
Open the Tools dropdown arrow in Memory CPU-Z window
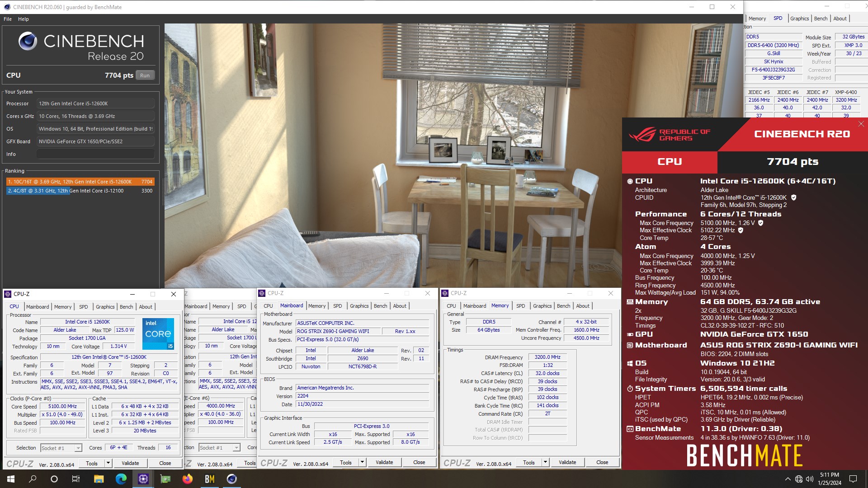(545, 462)
